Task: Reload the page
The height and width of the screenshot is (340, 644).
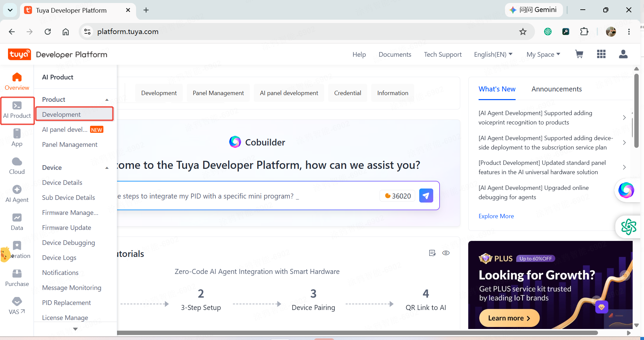Action: pyautogui.click(x=48, y=32)
